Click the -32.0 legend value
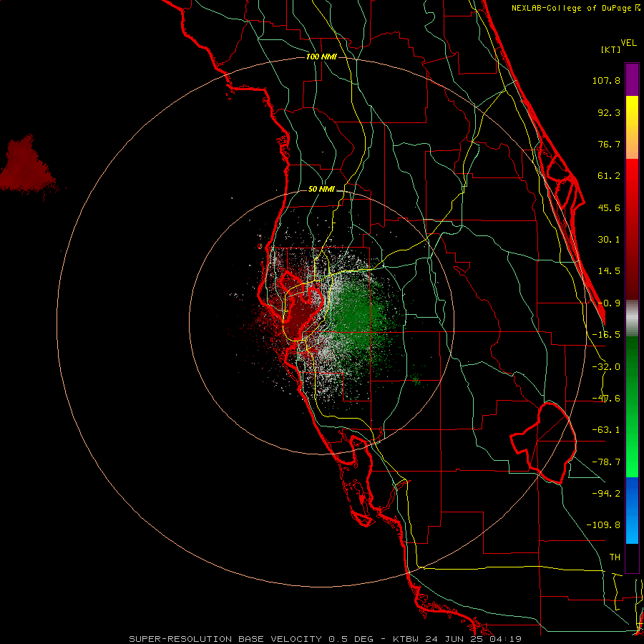The height and width of the screenshot is (644, 644). click(x=606, y=367)
